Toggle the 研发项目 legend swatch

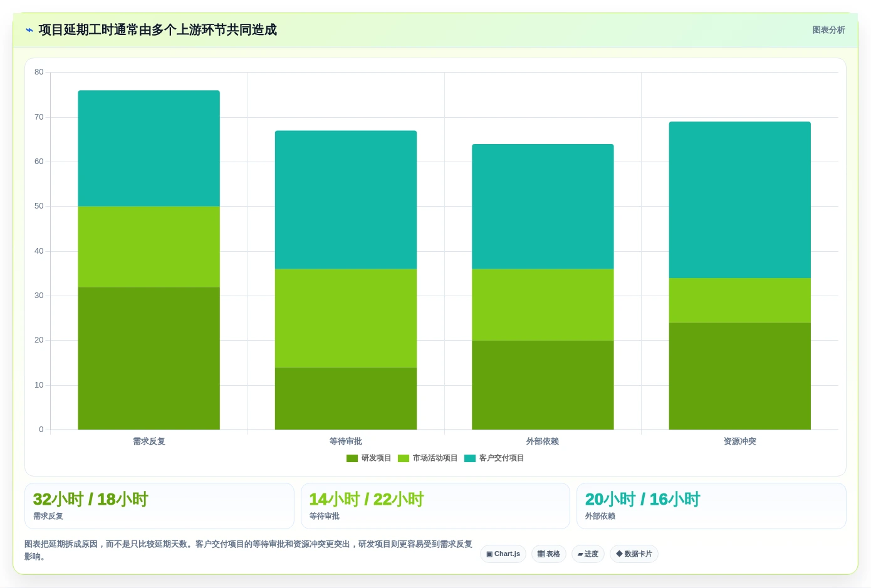352,458
